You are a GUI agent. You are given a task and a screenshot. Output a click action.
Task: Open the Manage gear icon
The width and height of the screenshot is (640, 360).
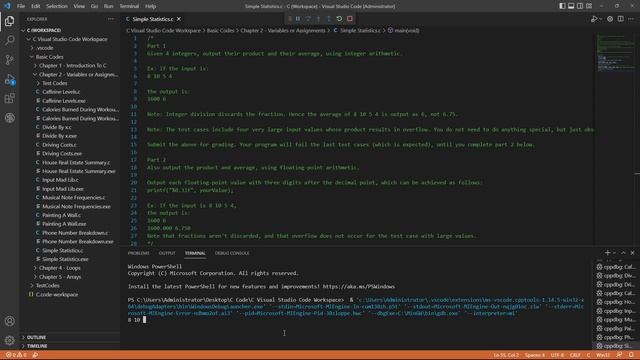click(9, 340)
